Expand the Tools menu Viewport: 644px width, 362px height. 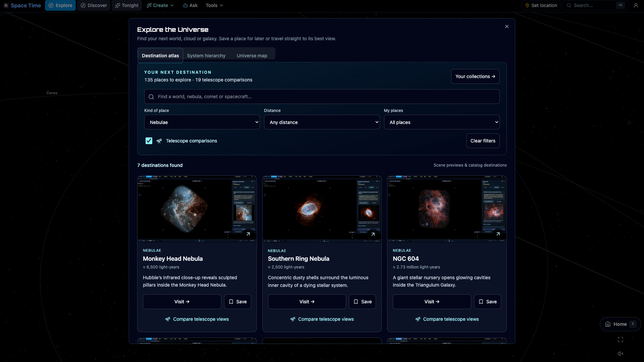(214, 5)
